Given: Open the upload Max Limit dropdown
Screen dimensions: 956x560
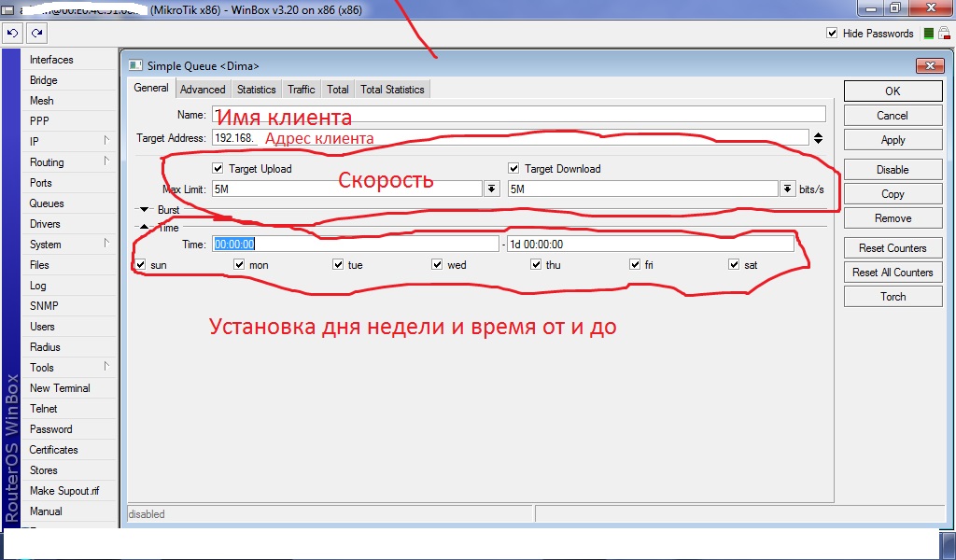Looking at the screenshot, I should click(491, 189).
